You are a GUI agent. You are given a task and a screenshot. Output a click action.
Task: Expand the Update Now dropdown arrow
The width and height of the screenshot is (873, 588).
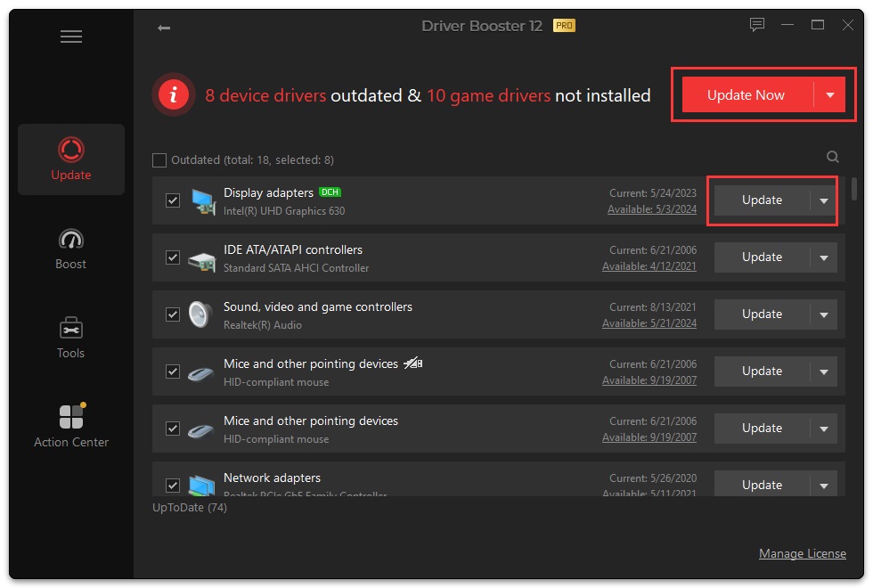pos(829,95)
